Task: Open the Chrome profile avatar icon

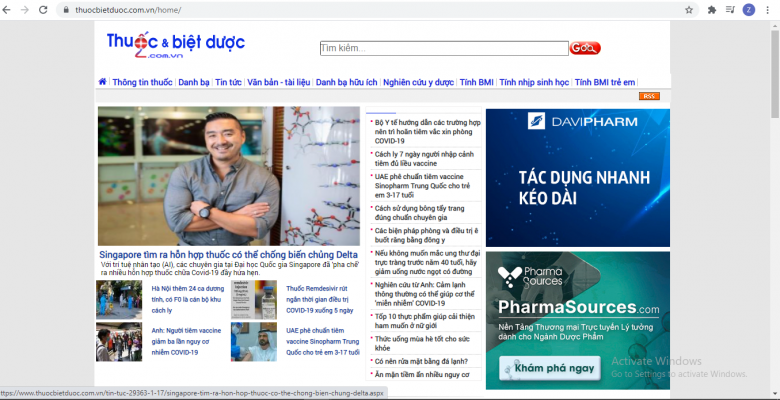Action: click(748, 10)
